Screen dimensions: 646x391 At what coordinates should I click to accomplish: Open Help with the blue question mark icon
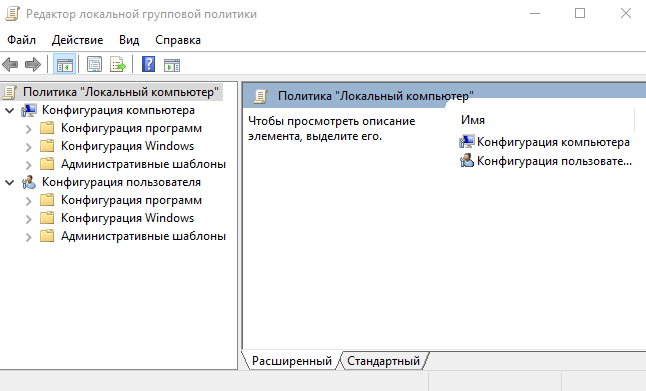(x=148, y=65)
